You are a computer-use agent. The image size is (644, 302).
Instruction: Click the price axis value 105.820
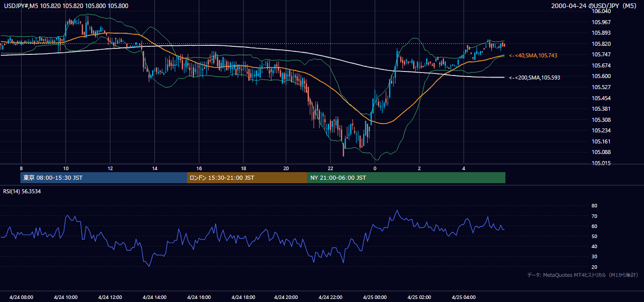coord(601,44)
